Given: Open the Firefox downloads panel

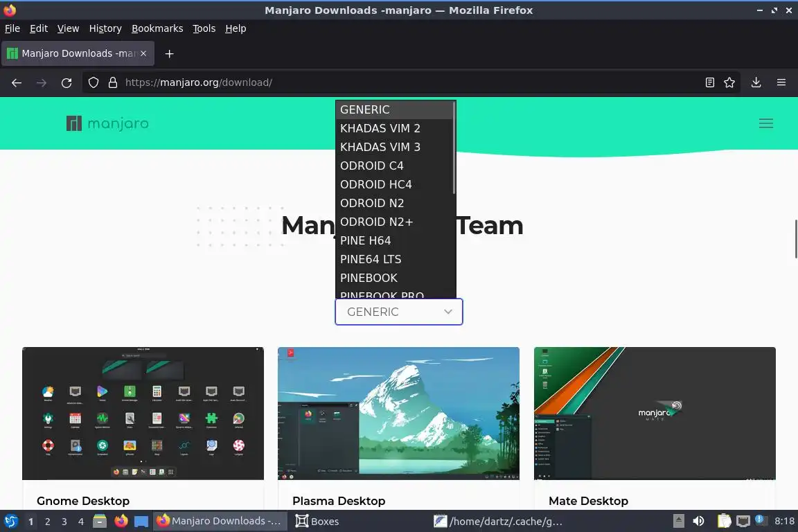Looking at the screenshot, I should tap(756, 82).
